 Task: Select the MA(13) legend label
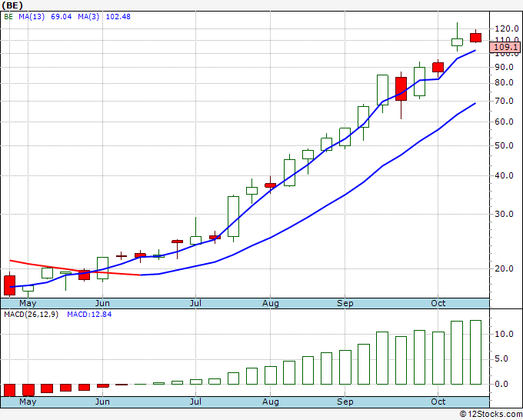click(32, 17)
